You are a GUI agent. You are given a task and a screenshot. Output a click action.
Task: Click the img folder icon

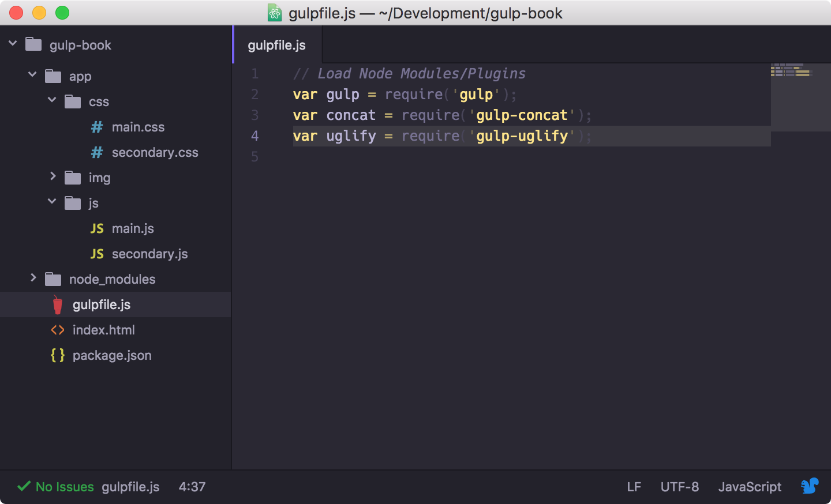pyautogui.click(x=73, y=178)
